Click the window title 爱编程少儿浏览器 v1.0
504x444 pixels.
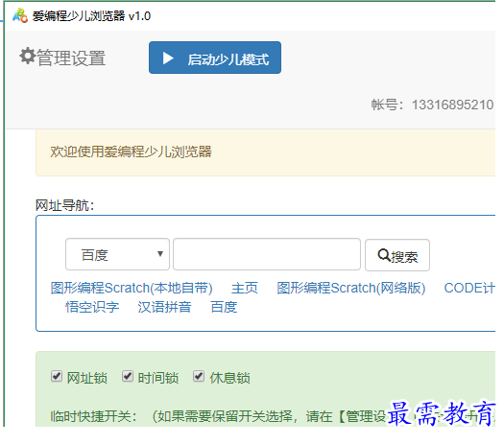pyautogui.click(x=91, y=16)
